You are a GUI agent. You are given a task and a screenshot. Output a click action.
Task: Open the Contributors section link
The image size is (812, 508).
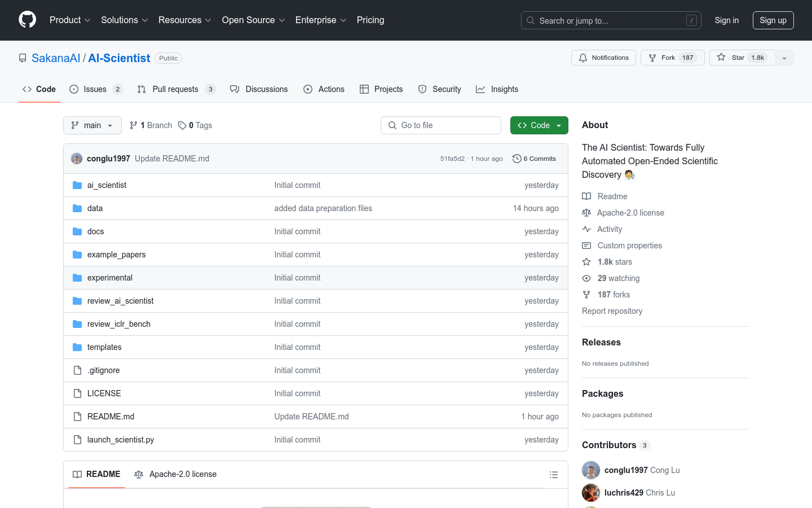tap(616, 445)
